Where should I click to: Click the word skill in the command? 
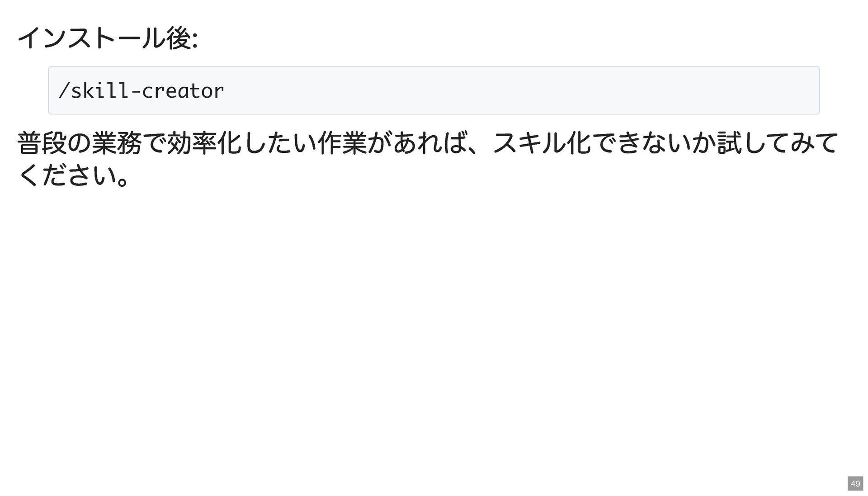pos(100,91)
